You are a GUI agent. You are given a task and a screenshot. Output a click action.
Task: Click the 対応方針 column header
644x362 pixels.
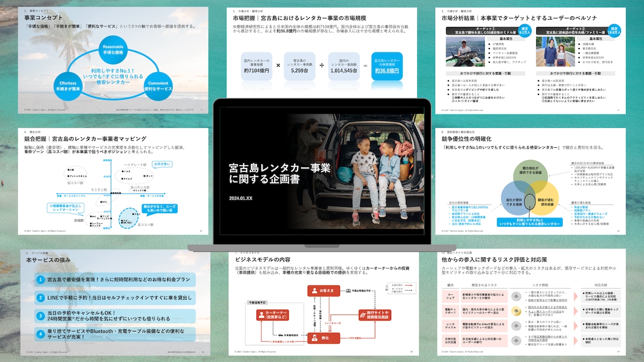601,285
